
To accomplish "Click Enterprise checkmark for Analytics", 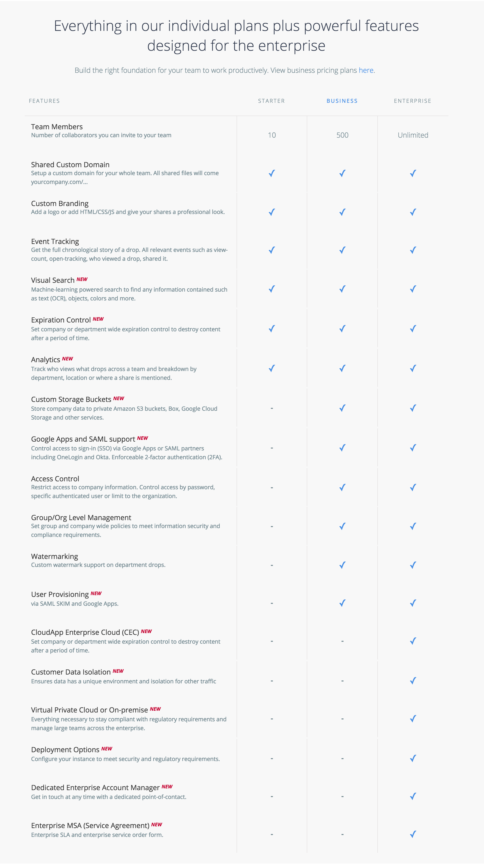I will click(413, 368).
